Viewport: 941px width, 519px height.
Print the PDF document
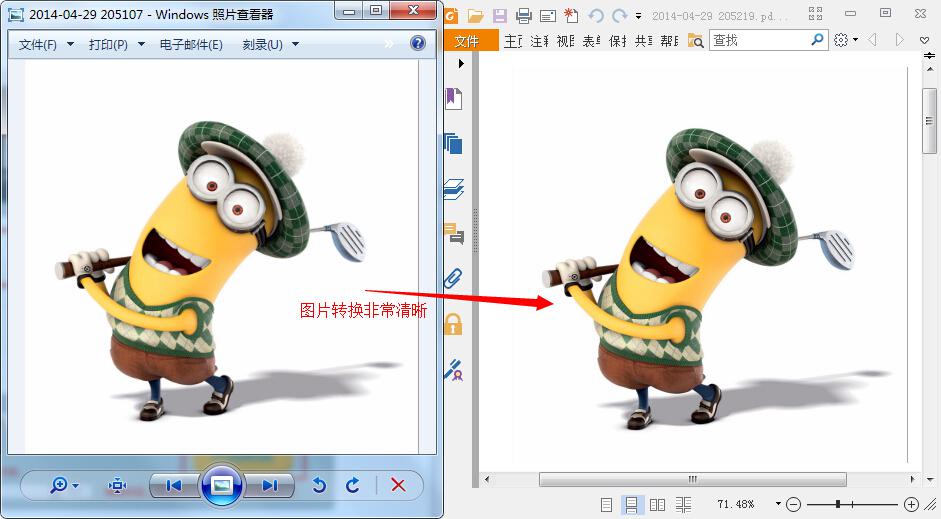pos(523,16)
